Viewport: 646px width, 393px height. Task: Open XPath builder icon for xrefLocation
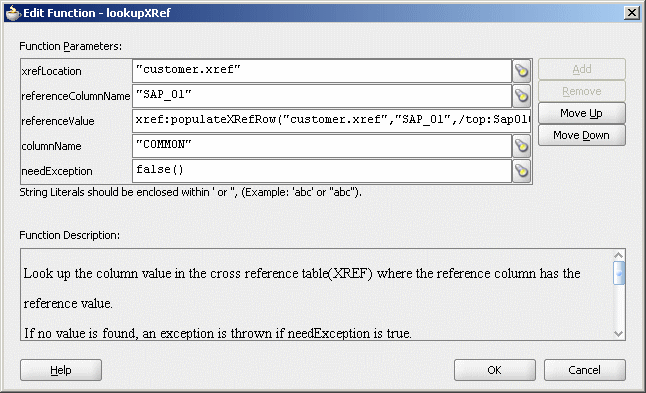(x=522, y=71)
